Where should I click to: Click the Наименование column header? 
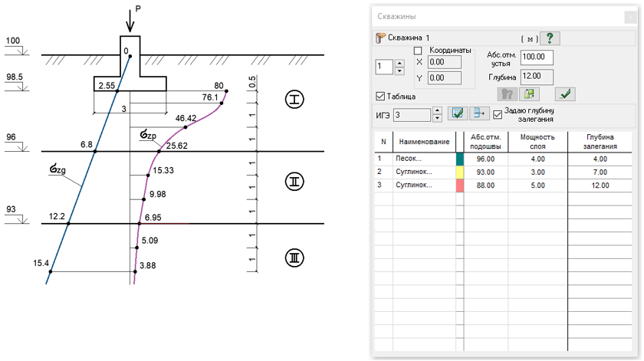(x=422, y=142)
